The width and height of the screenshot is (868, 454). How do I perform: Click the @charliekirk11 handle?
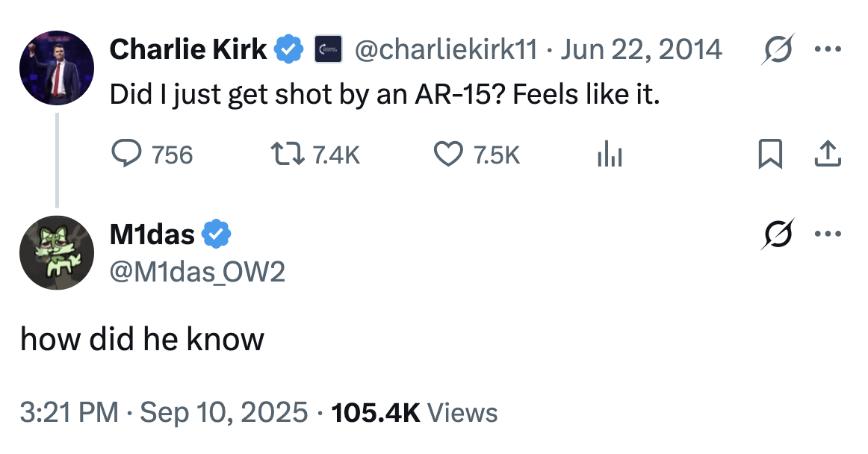445,50
